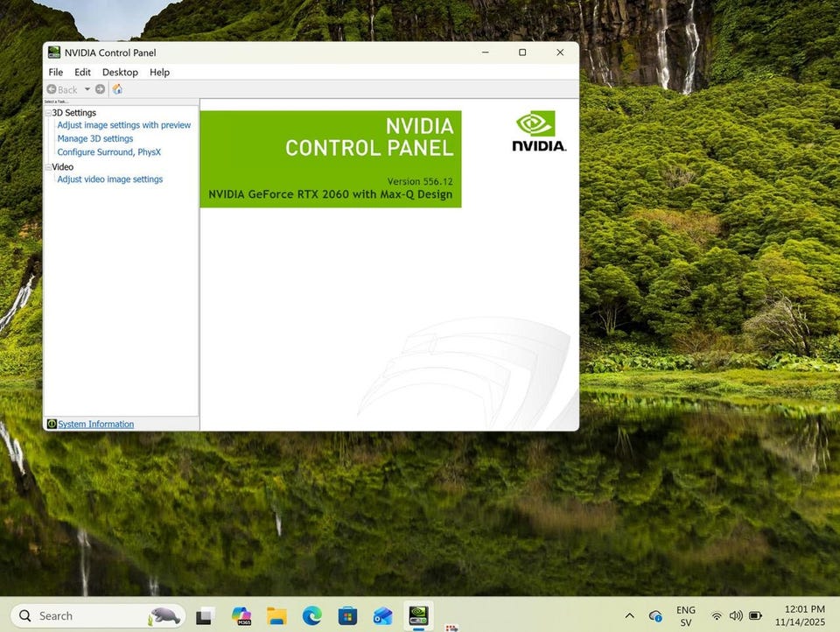This screenshot has height=632, width=840.
Task: Click the volume speaker tray icon
Action: point(736,616)
